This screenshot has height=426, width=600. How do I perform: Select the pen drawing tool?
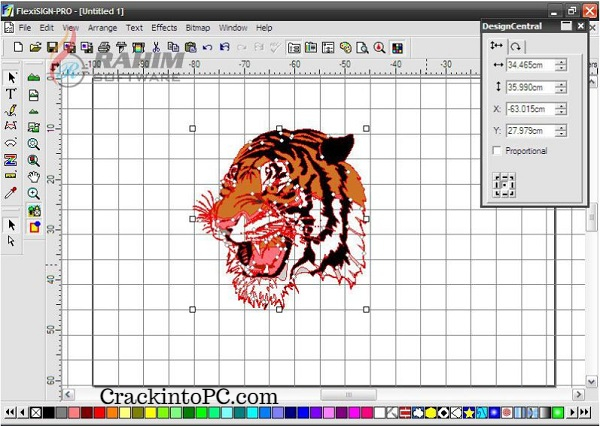tap(11, 110)
